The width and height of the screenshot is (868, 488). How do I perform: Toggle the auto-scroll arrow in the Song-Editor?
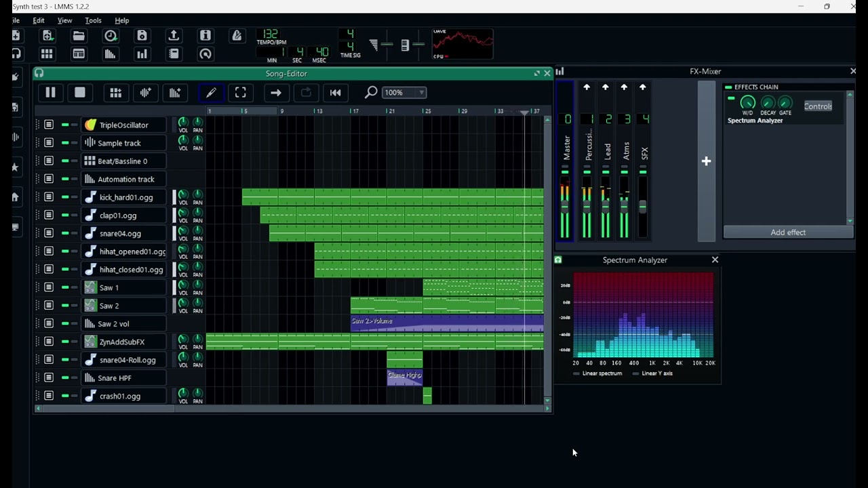point(275,93)
